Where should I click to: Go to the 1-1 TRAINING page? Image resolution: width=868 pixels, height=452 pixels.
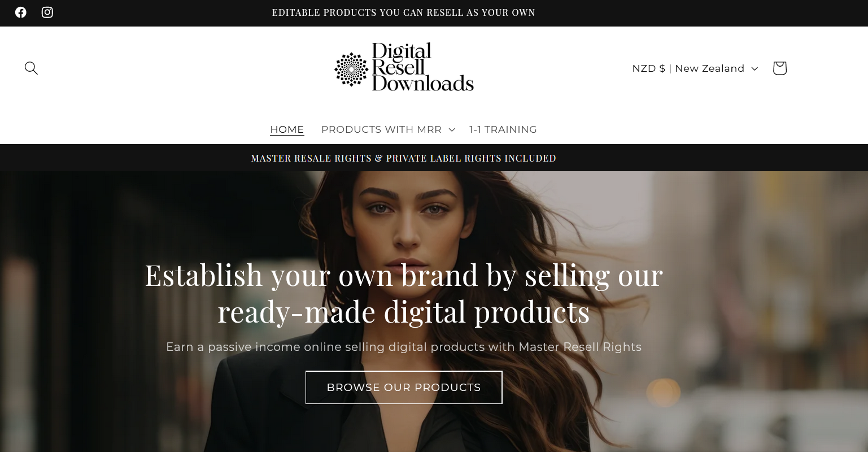[503, 129]
